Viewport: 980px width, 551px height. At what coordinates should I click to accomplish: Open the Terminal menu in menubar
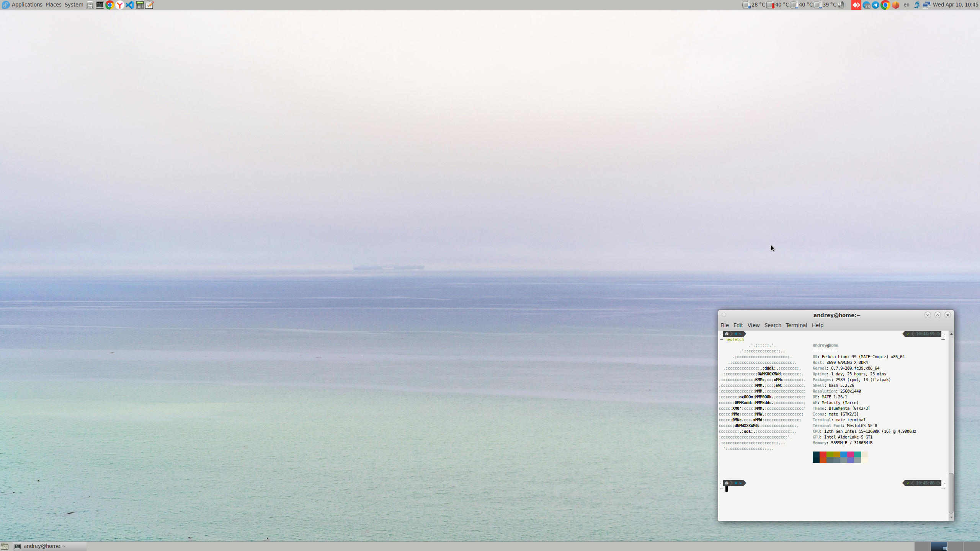pyautogui.click(x=796, y=325)
